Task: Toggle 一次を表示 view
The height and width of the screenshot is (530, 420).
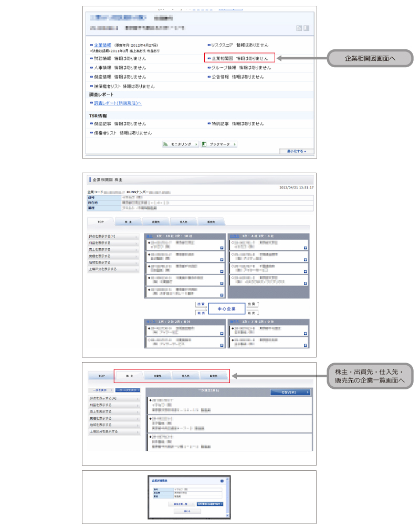Action: pos(101,390)
